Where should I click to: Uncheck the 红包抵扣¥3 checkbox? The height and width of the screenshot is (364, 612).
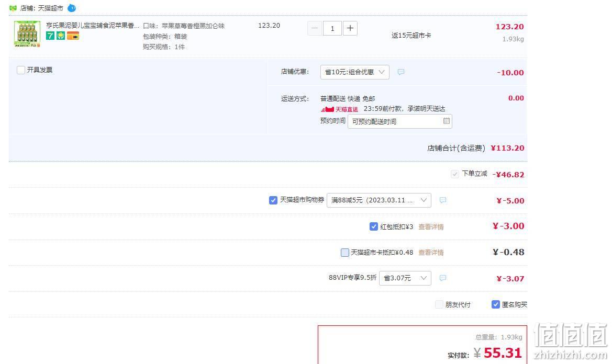(x=373, y=226)
